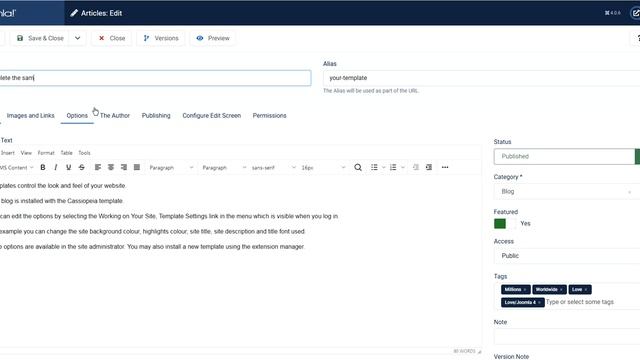Click the Type or select some tags field
640x360 pixels.
pos(580,302)
